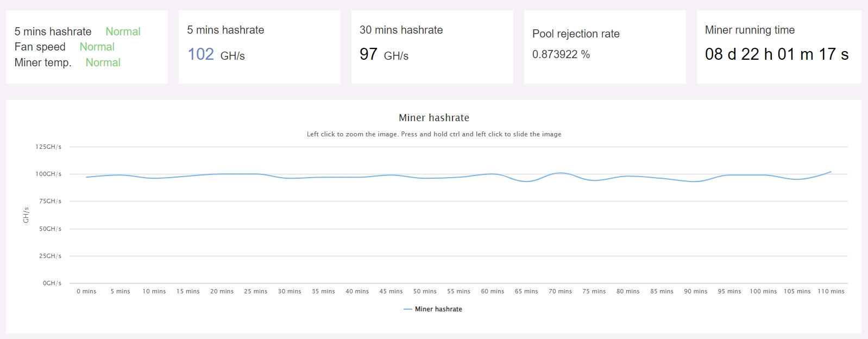Click the 0GH/s y-axis label
868x339 pixels.
pos(52,284)
